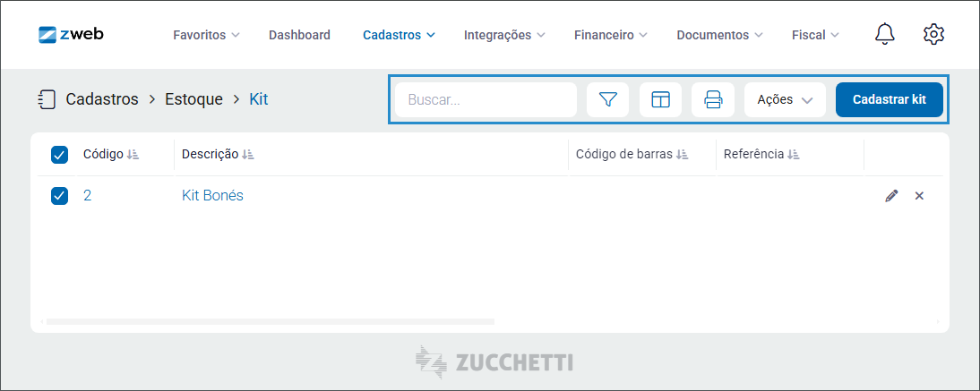Sort by Código column icon
Image resolution: width=980 pixels, height=391 pixels.
click(x=133, y=154)
